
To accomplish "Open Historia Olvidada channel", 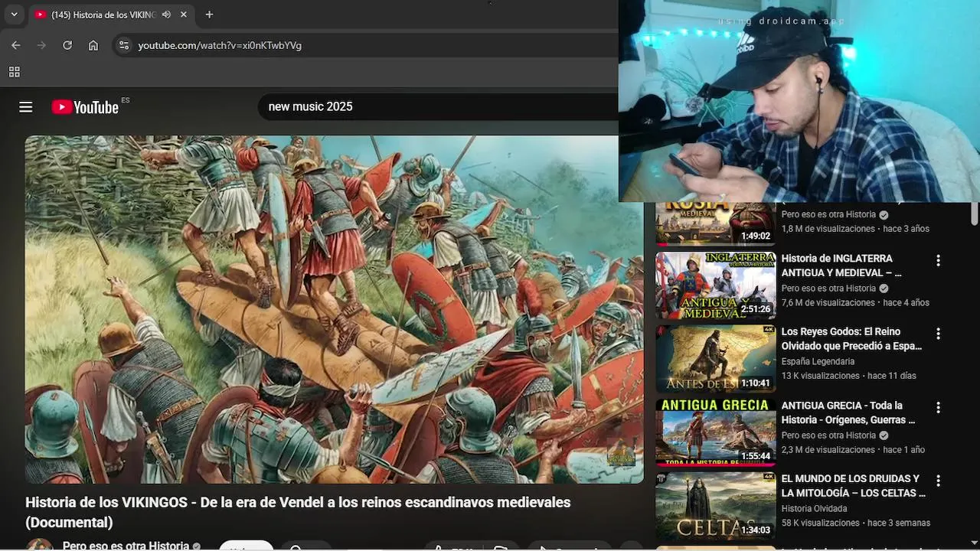I will point(814,509).
